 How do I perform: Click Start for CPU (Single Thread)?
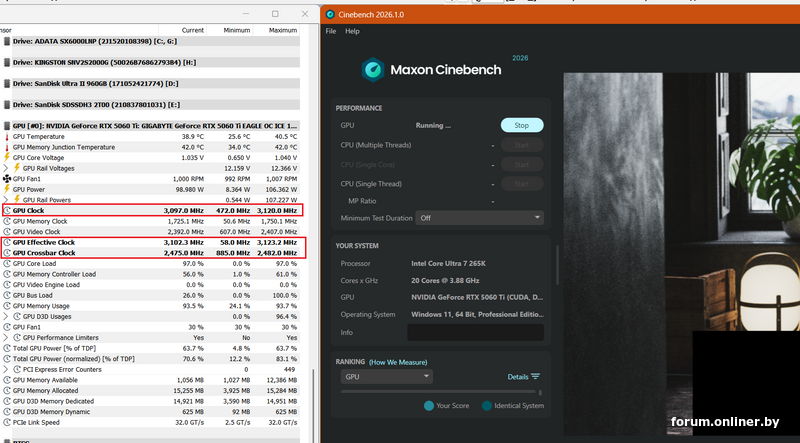pyautogui.click(x=521, y=184)
